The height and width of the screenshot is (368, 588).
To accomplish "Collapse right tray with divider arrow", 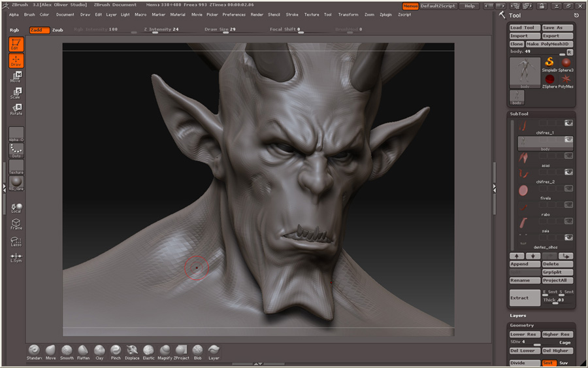I will tap(495, 189).
